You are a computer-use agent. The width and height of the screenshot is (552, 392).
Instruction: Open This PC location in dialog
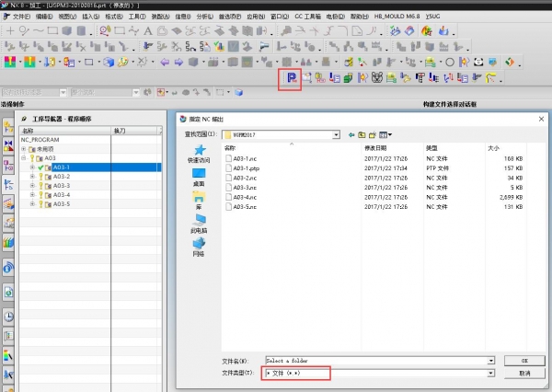tap(199, 224)
